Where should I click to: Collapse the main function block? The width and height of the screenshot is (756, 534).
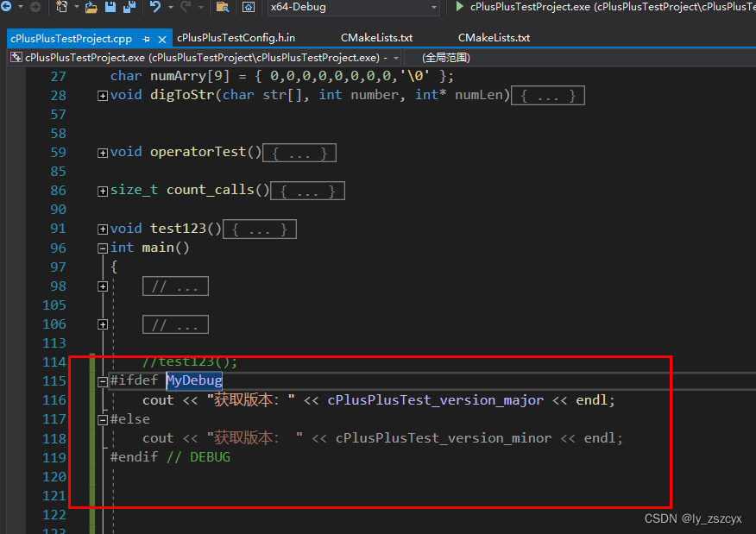(103, 248)
